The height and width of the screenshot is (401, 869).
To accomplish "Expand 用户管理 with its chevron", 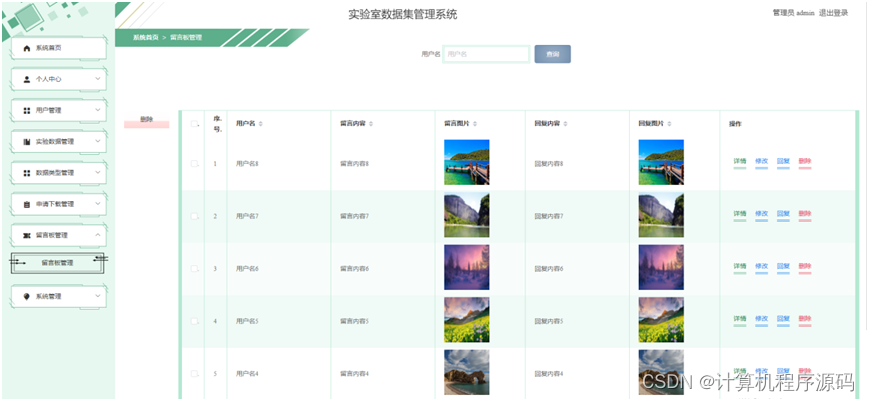I will 98,110.
